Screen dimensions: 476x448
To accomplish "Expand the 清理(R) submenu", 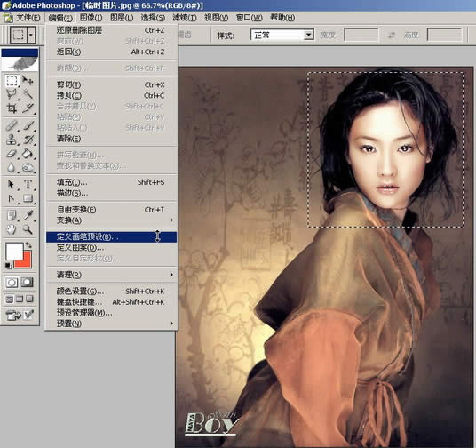I will tap(111, 275).
